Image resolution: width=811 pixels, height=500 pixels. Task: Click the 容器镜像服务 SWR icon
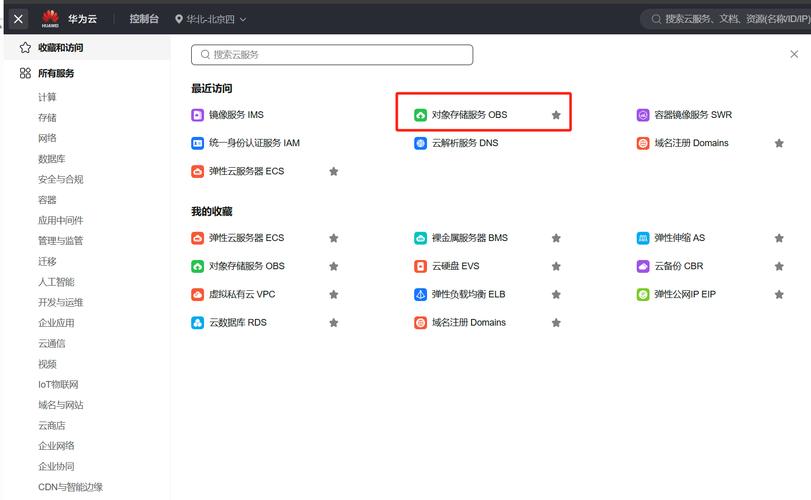pyautogui.click(x=643, y=115)
